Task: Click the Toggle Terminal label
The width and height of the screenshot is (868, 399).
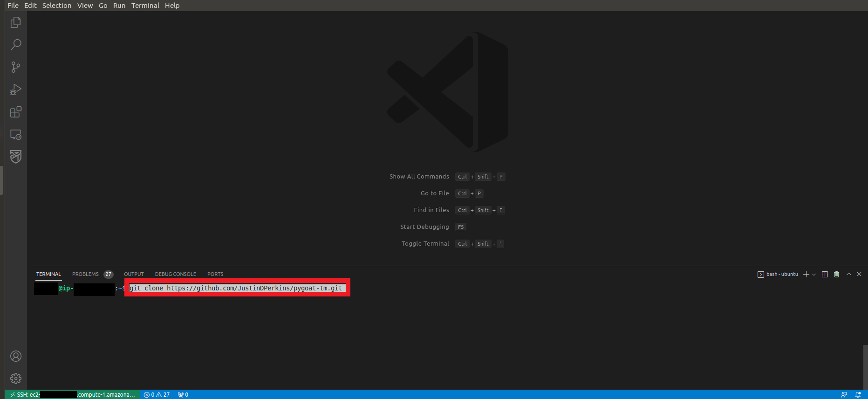Action: pos(425,244)
